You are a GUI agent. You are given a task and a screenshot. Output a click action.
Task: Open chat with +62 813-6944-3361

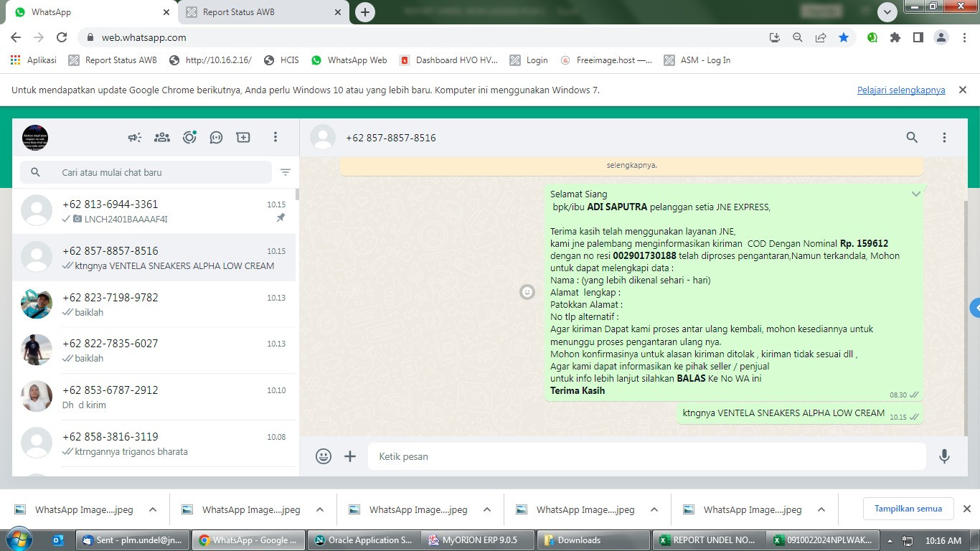click(154, 211)
